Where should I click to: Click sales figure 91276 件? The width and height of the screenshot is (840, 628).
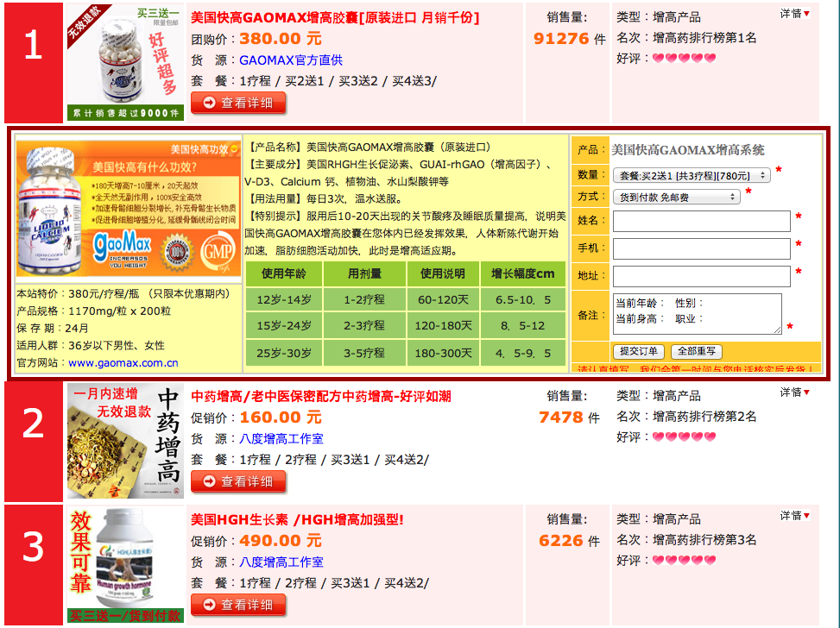570,39
